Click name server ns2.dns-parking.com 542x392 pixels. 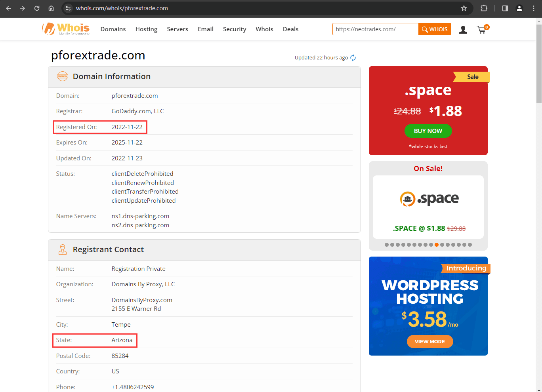coord(140,225)
